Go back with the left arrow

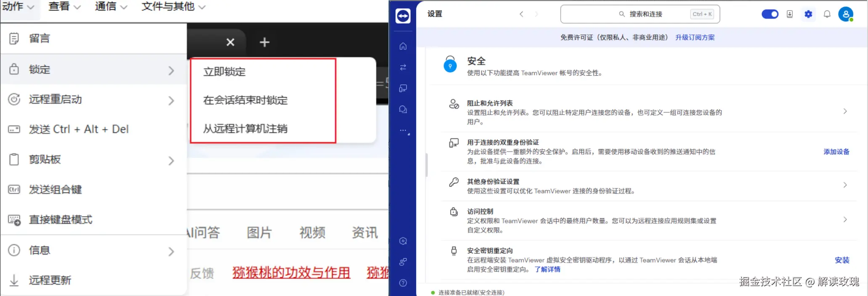[x=521, y=14]
